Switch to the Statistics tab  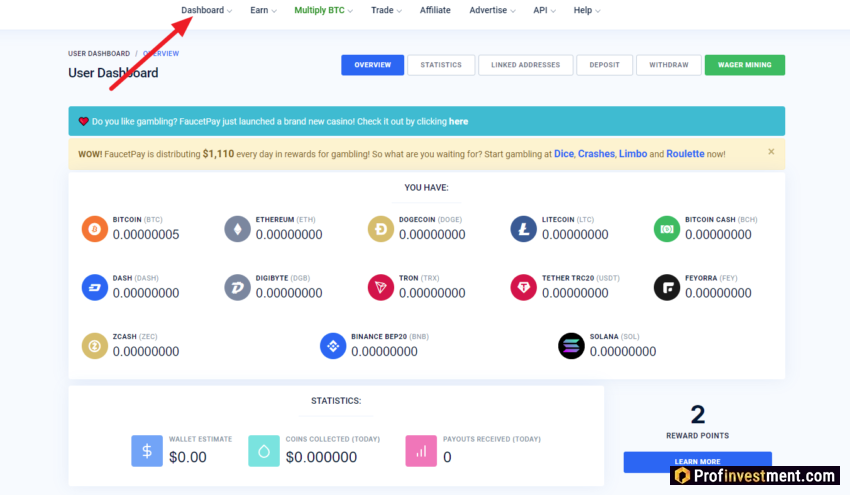pos(441,65)
